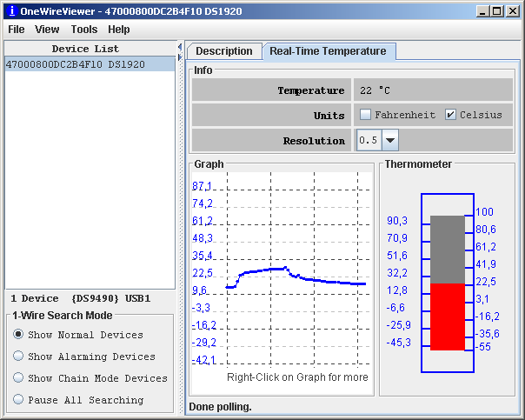525x420 pixels.
Task: Click thermometer scale label 100
Action: [484, 212]
